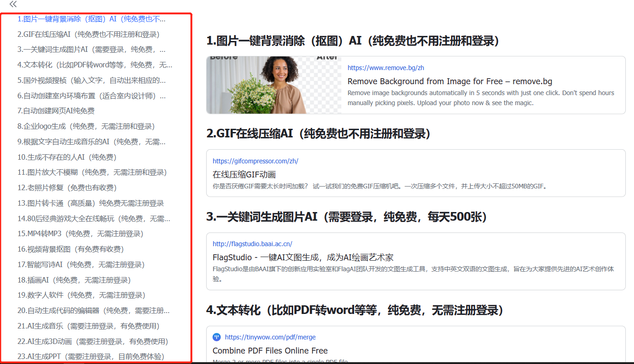
Task: Click the '在线压缩GIF动画' card title
Action: point(244,175)
